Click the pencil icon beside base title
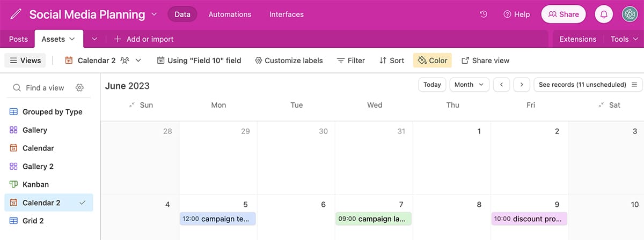The width and height of the screenshot is (644, 240). pyautogui.click(x=16, y=14)
